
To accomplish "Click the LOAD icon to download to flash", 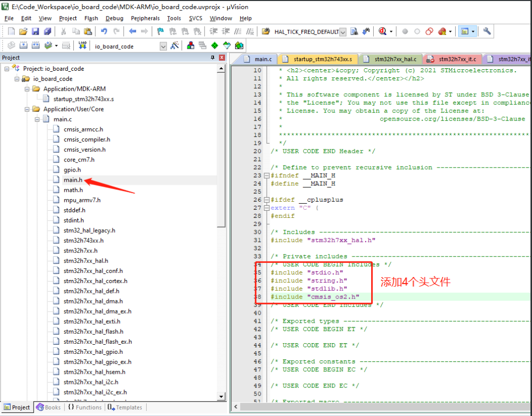I will [x=83, y=46].
